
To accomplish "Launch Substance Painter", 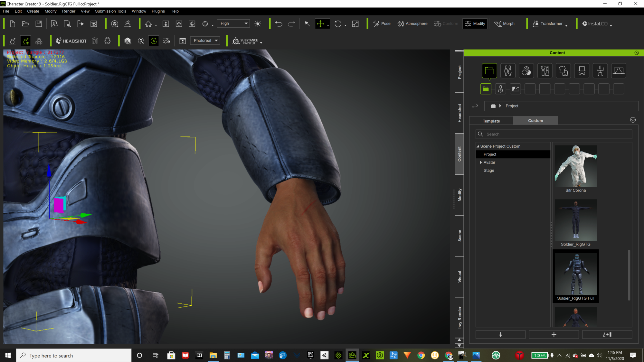I will 245,41.
